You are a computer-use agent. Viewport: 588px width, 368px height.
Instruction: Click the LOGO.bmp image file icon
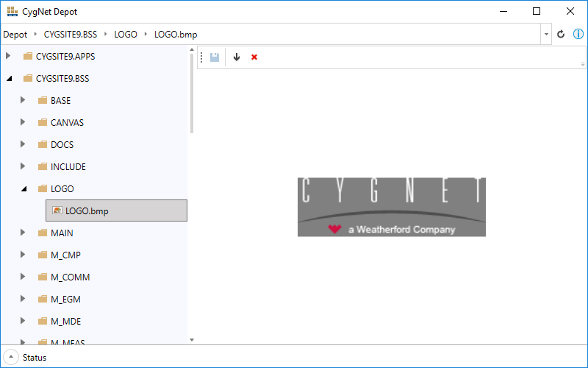(57, 210)
